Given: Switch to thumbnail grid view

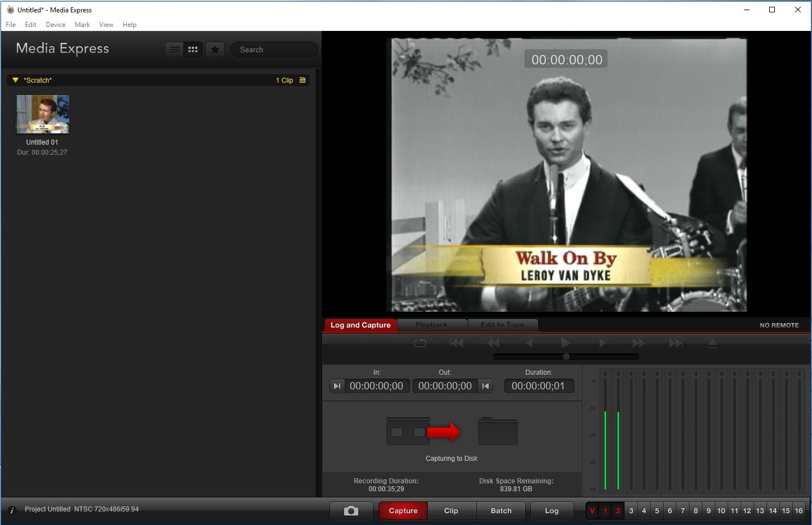Looking at the screenshot, I should (x=193, y=50).
